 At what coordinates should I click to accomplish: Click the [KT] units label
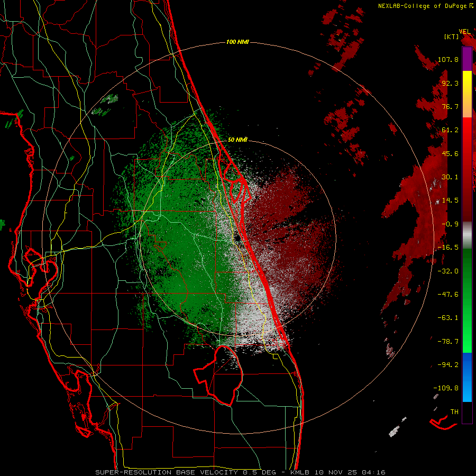point(452,37)
